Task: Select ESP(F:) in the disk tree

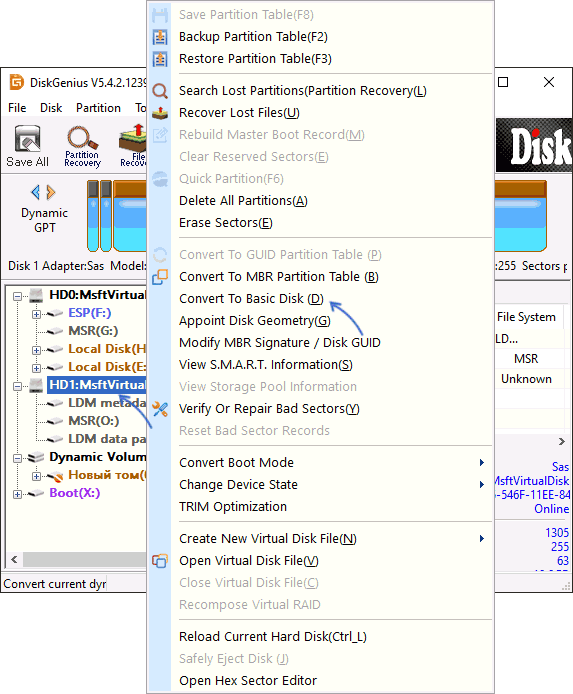Action: point(89,313)
